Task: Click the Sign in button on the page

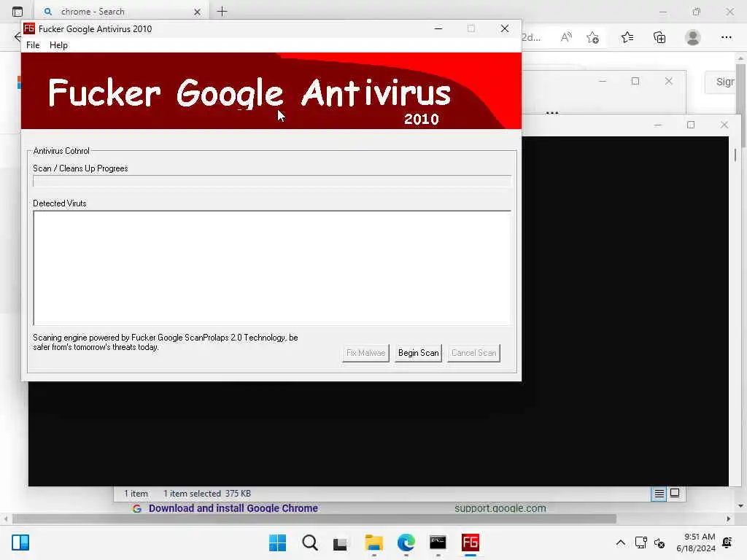Action: 721,82
